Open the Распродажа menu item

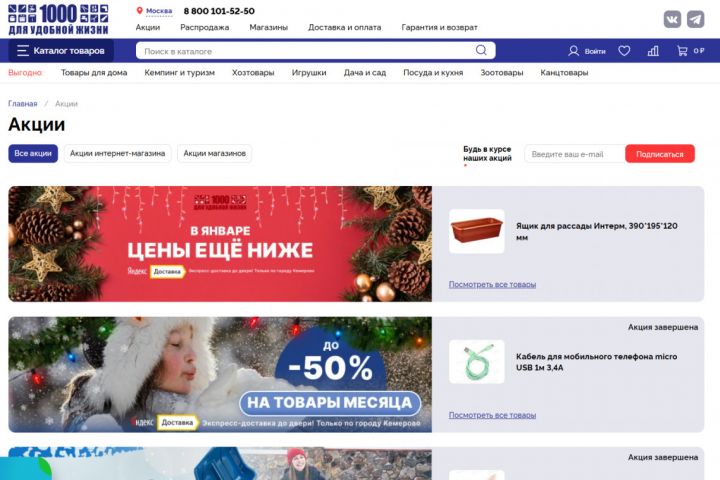(205, 28)
